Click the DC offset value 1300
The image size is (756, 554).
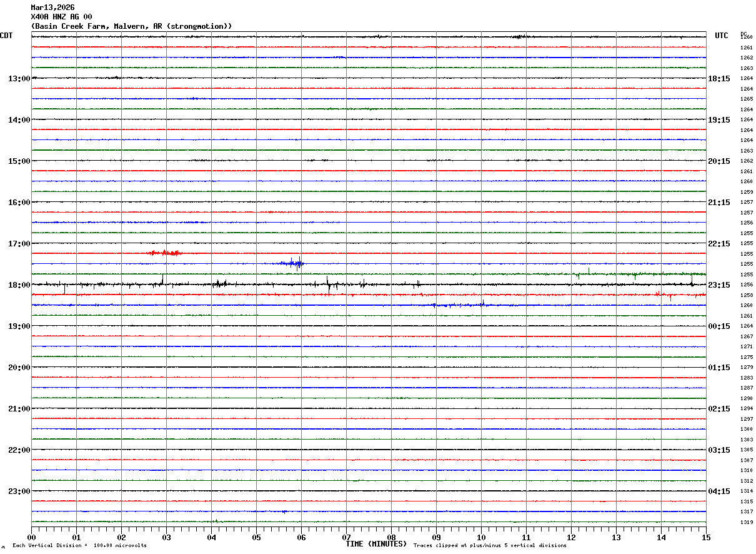(x=746, y=429)
